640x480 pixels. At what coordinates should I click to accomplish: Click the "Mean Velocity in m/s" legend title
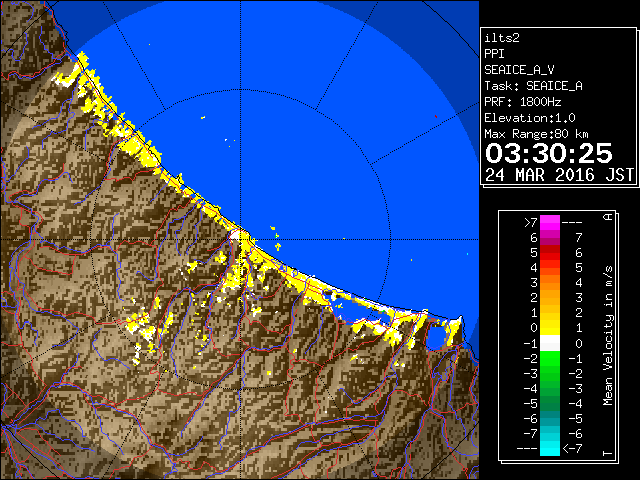608,336
